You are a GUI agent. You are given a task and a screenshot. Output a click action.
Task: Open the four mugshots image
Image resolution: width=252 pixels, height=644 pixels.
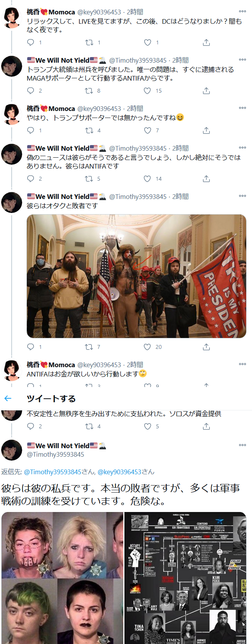pyautogui.click(x=62, y=578)
